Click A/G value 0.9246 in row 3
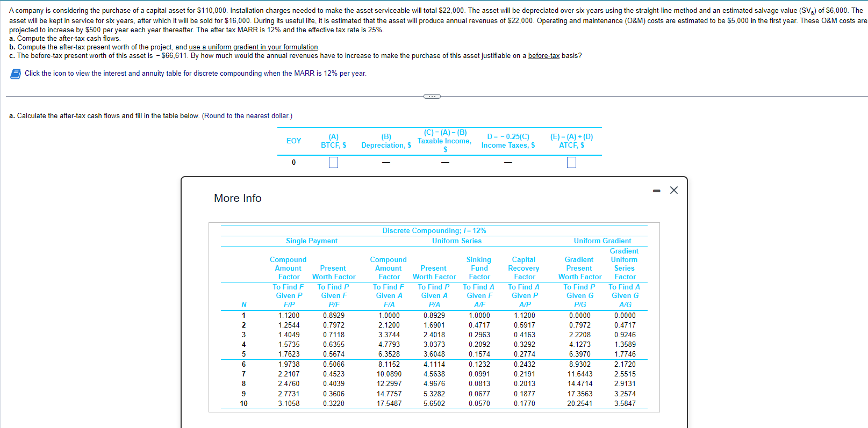 tap(625, 335)
